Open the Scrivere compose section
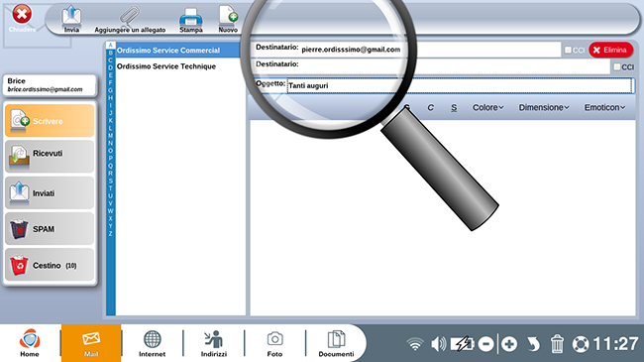Image resolution: width=644 pixels, height=362 pixels. coord(50,121)
